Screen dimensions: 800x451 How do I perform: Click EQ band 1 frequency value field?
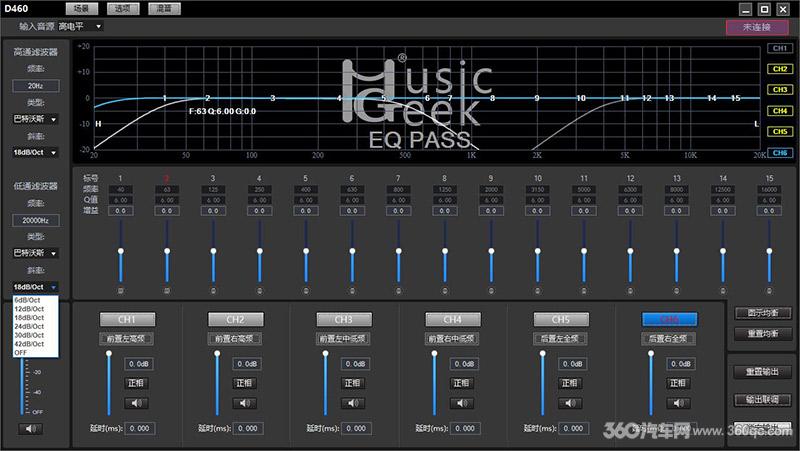click(x=120, y=189)
